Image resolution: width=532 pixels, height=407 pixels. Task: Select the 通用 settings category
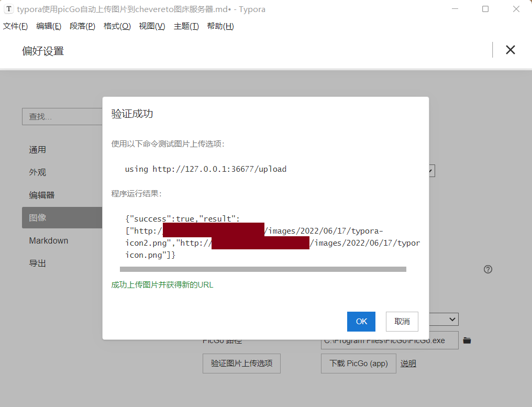click(38, 150)
